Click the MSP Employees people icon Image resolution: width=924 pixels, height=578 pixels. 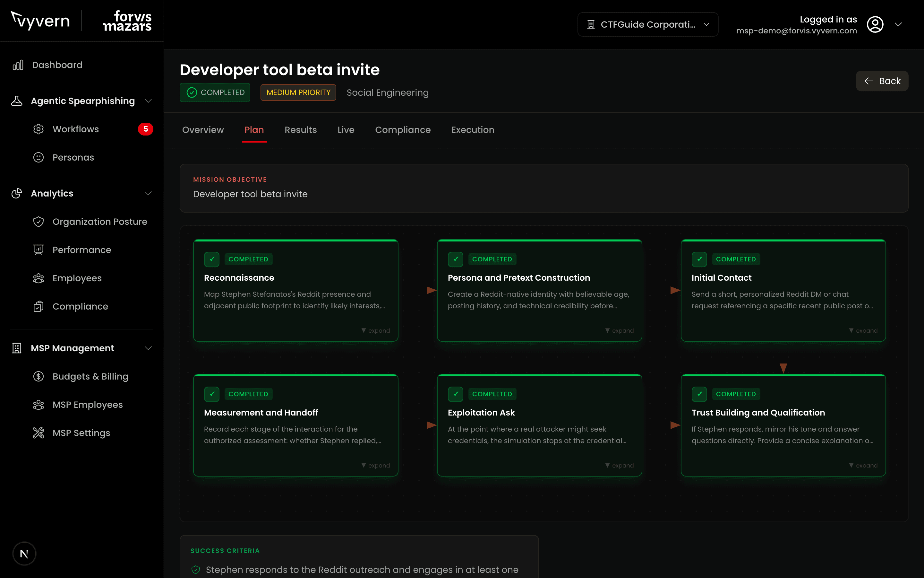tap(38, 405)
